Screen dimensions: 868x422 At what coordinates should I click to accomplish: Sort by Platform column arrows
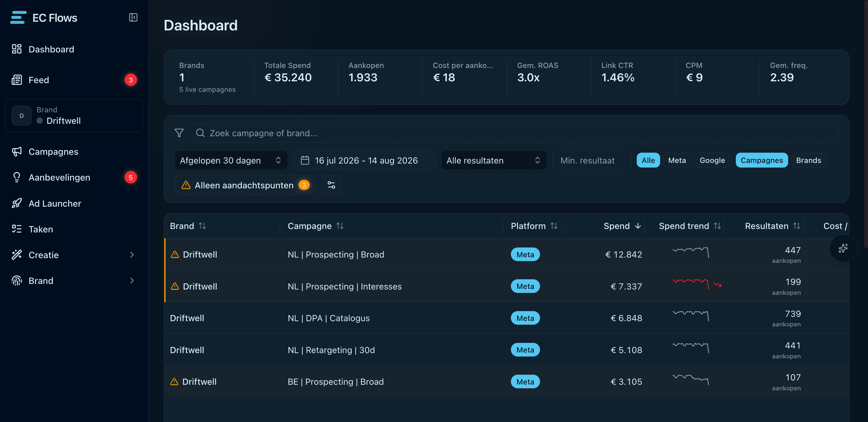pyautogui.click(x=554, y=226)
